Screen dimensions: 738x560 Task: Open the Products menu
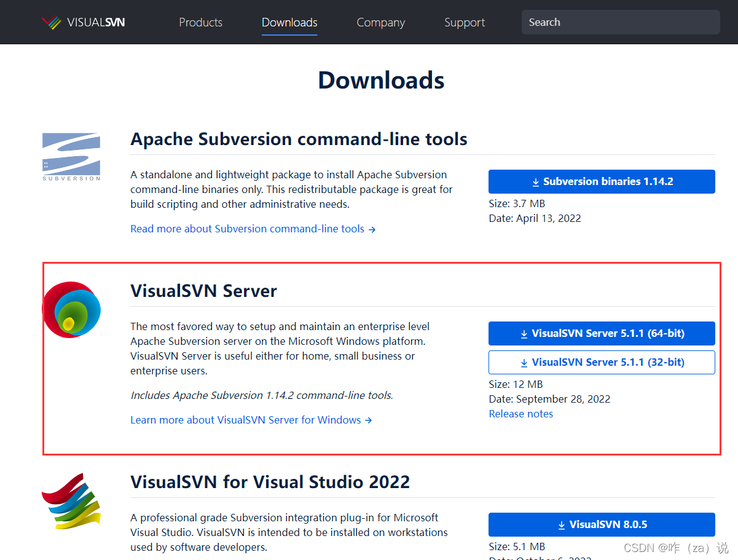point(201,22)
